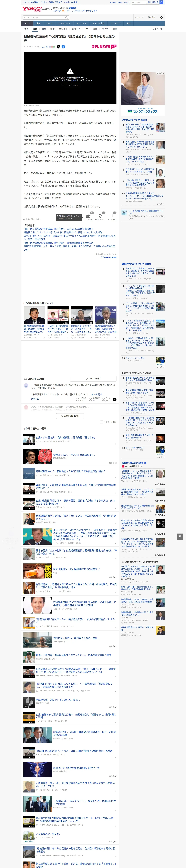The width and height of the screenshot is (186, 868).
Task: Click the こちら link in the video error message
Action: [x=74, y=81]
